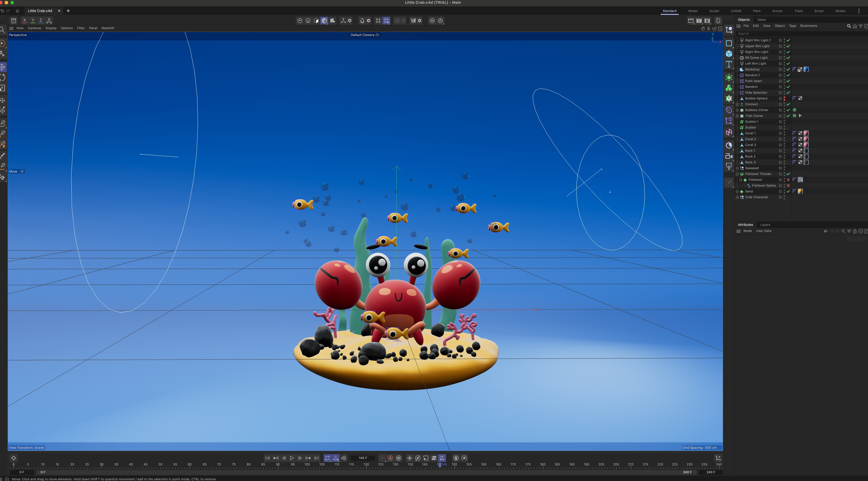Open the layout options three-dot menu
This screenshot has width=868, height=481.
(x=859, y=11)
